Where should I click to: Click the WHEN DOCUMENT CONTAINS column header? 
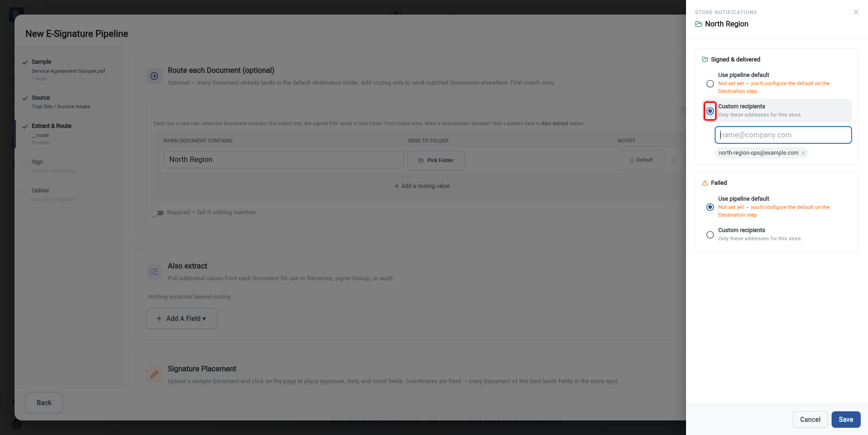(198, 141)
